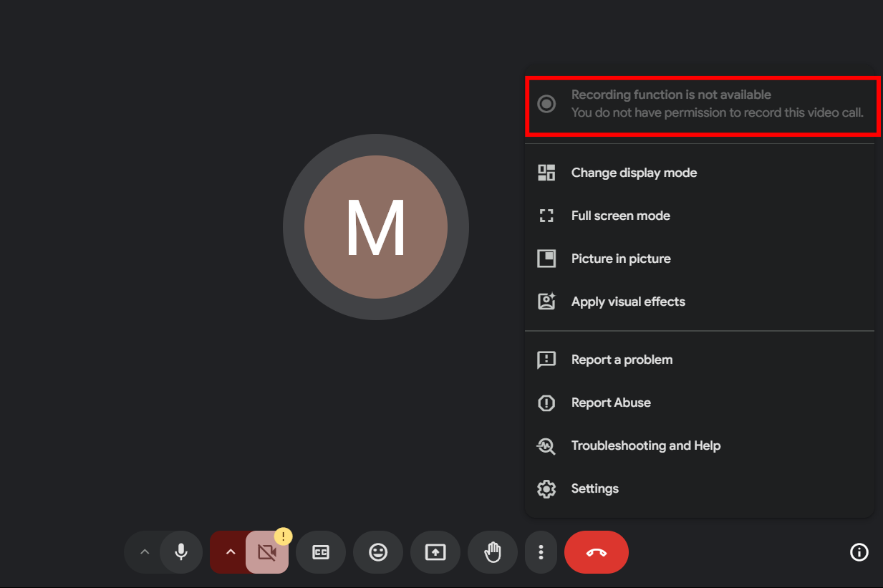
Task: Close the three-dot more options menu
Action: click(x=541, y=552)
